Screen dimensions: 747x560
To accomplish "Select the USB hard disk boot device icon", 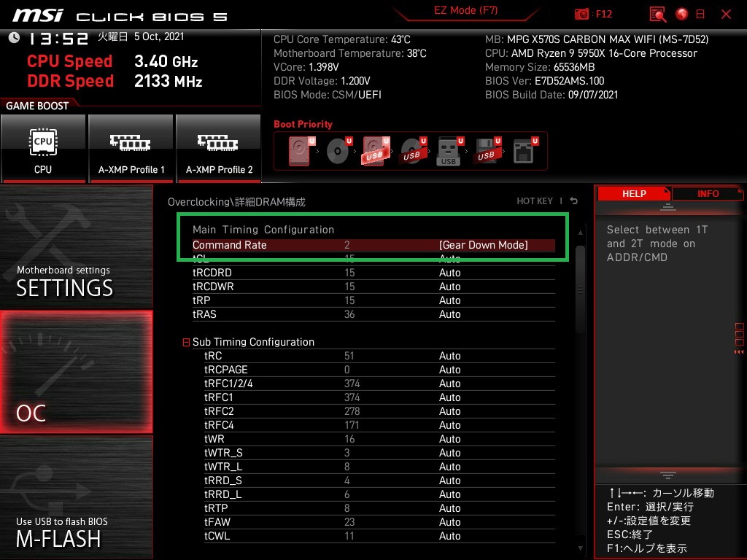I will 376,151.
